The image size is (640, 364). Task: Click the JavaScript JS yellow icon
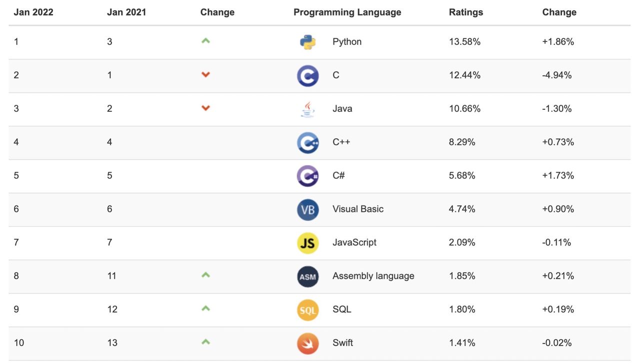[307, 243]
